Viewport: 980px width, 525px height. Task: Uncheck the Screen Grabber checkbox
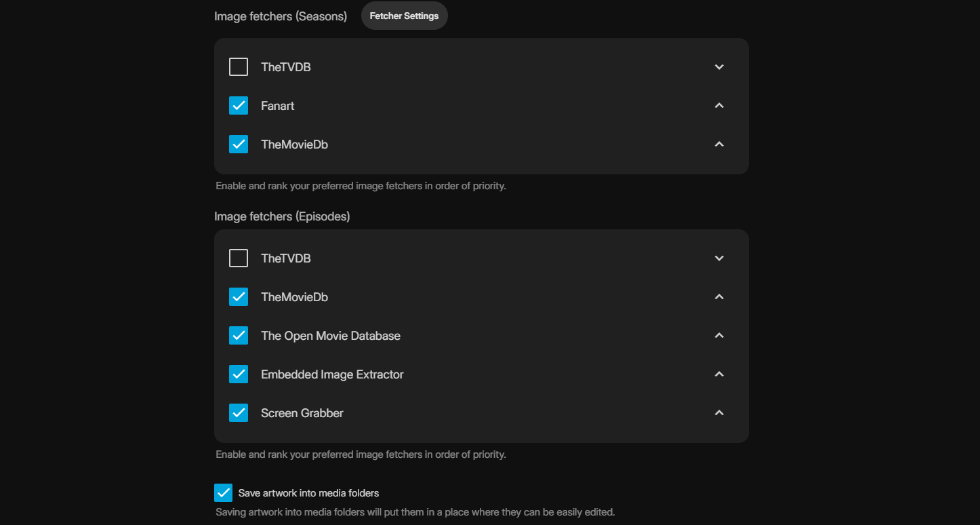click(x=239, y=413)
